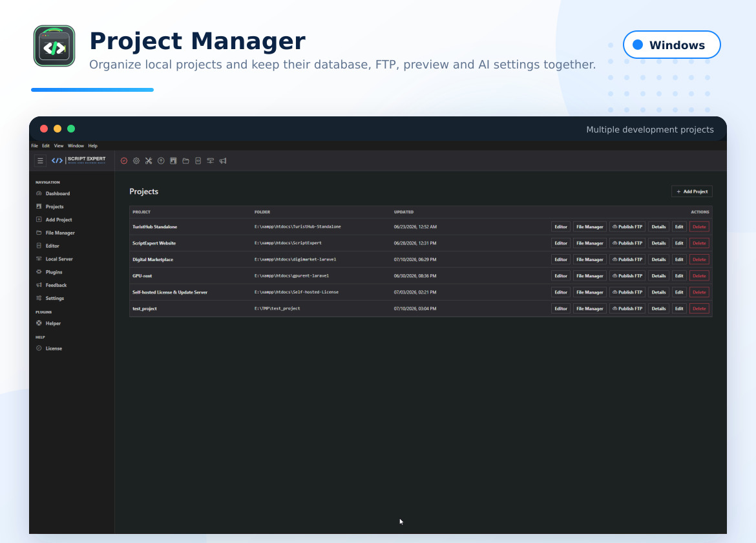Open File Manager for TuristHub Standalone
This screenshot has width=756, height=543.
pos(590,227)
